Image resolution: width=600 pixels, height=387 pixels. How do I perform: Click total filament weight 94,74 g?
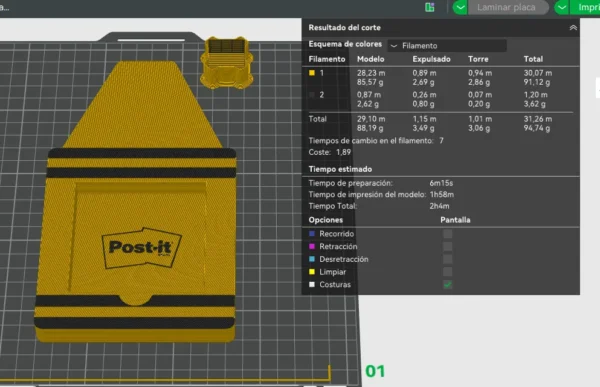click(537, 128)
